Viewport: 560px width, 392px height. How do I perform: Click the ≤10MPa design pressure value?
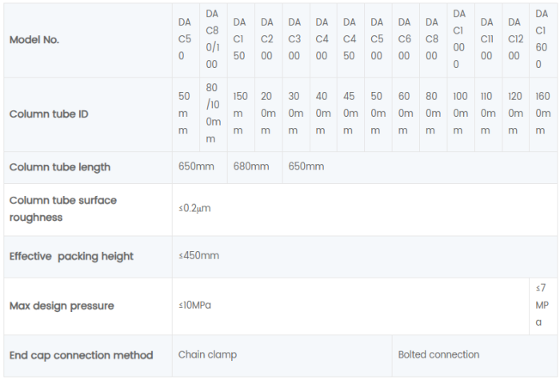(194, 306)
